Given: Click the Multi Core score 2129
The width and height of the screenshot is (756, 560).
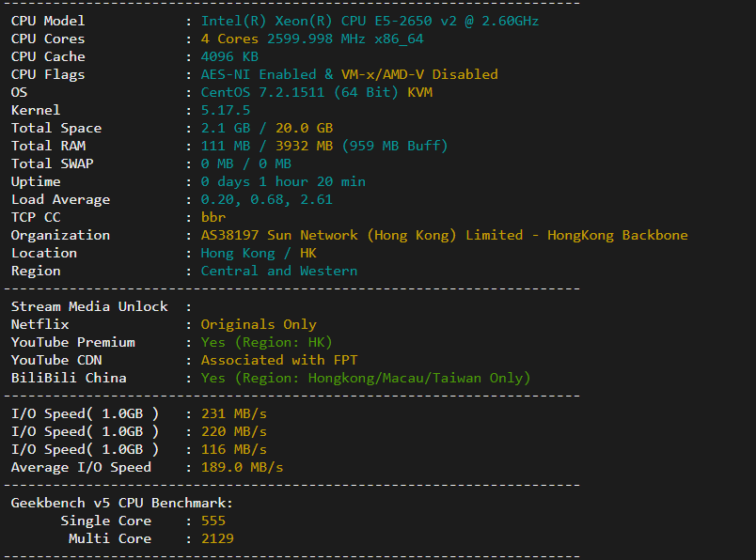Looking at the screenshot, I should coord(217,538).
